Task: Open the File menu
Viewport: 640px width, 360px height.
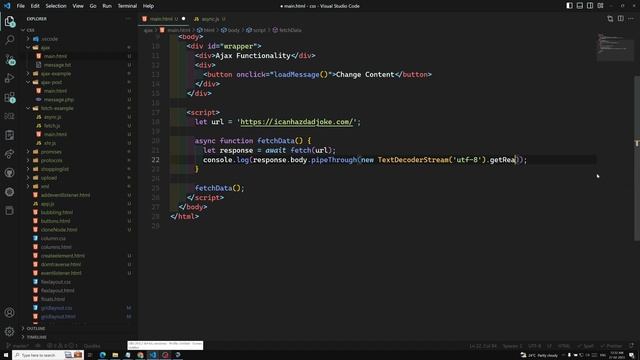Action: 20,6
